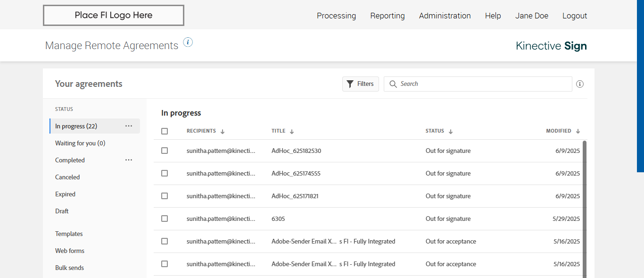Open the Processing menu
Image resolution: width=644 pixels, height=278 pixels.
[x=336, y=16]
